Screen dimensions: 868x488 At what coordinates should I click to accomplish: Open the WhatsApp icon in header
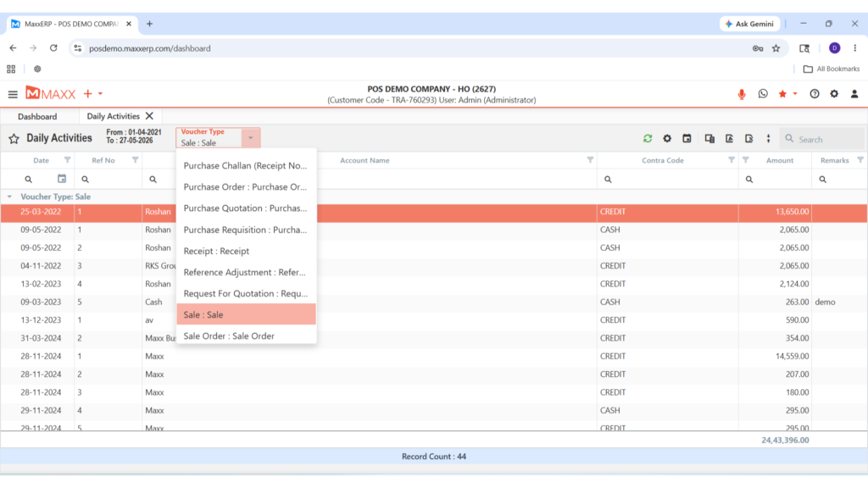pyautogui.click(x=763, y=93)
